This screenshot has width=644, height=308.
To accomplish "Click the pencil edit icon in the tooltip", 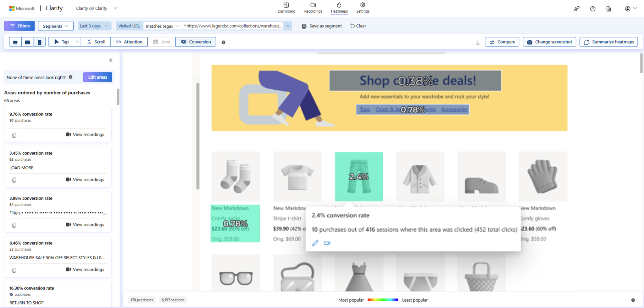I will coord(315,243).
